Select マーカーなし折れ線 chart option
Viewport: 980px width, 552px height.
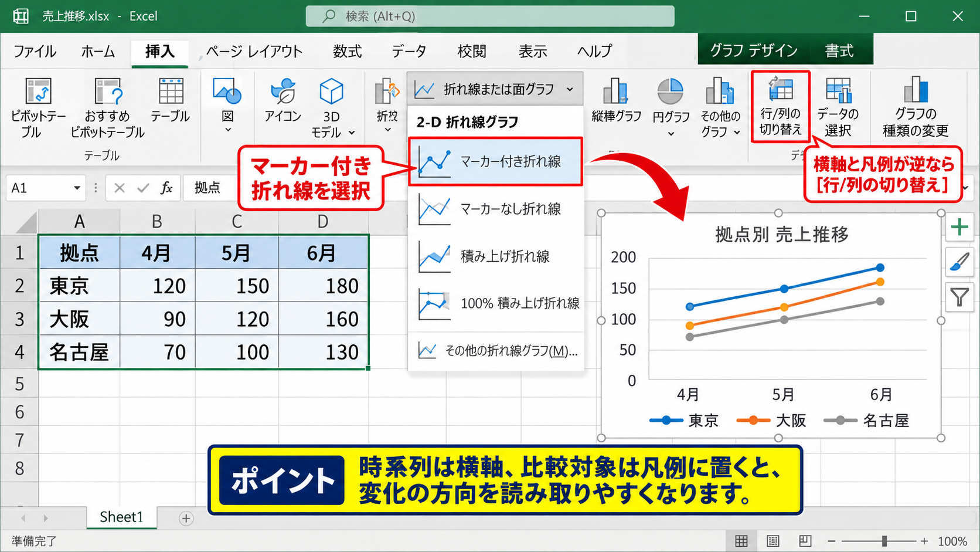click(x=495, y=209)
